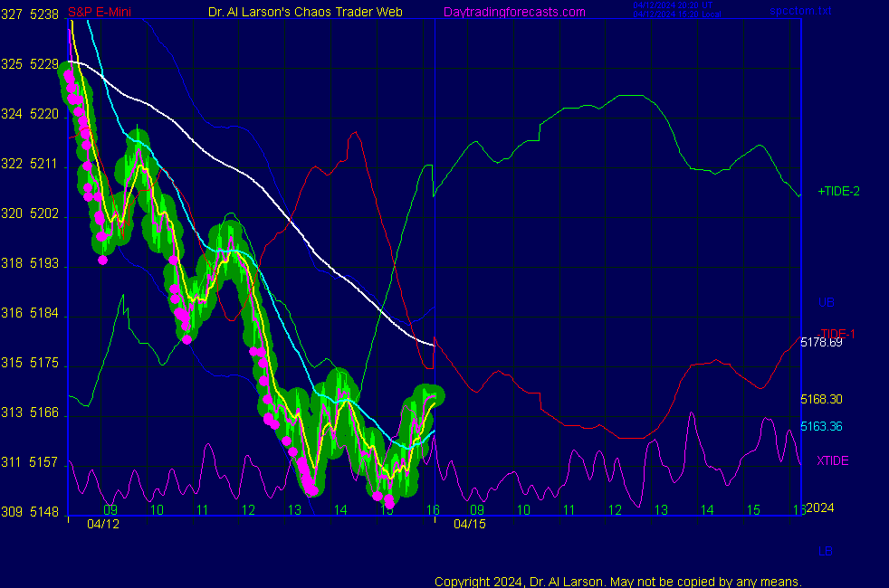
Task: Click the 5220 price axis label
Action: coord(44,114)
